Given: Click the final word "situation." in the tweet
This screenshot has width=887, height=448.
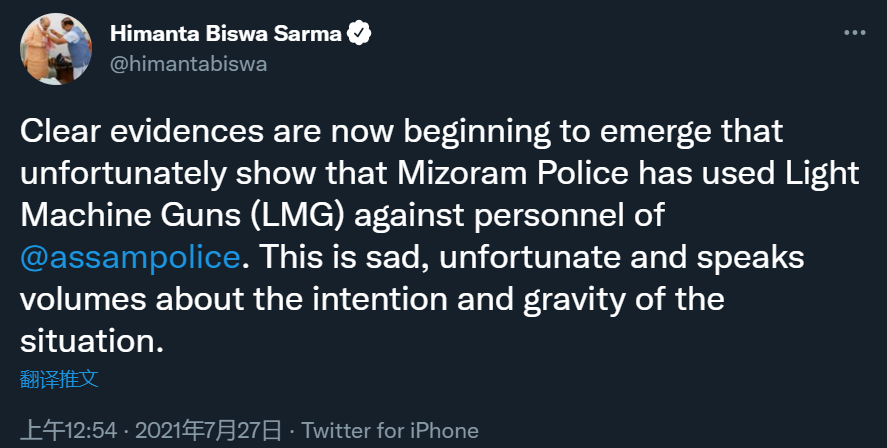Looking at the screenshot, I should [x=91, y=341].
